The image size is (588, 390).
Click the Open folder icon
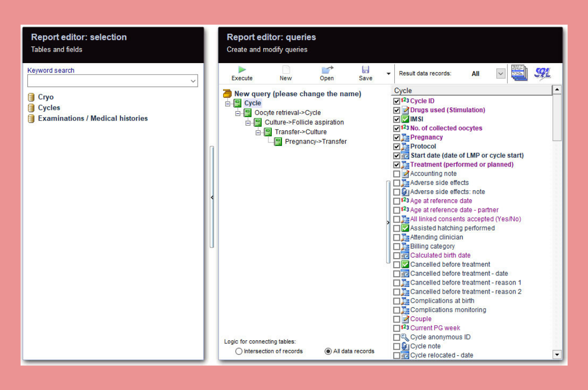(327, 70)
